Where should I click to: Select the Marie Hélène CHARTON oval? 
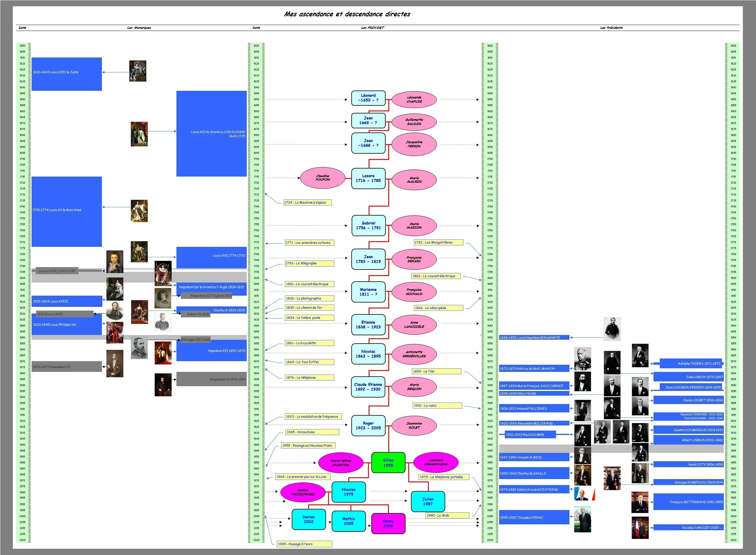[341, 463]
